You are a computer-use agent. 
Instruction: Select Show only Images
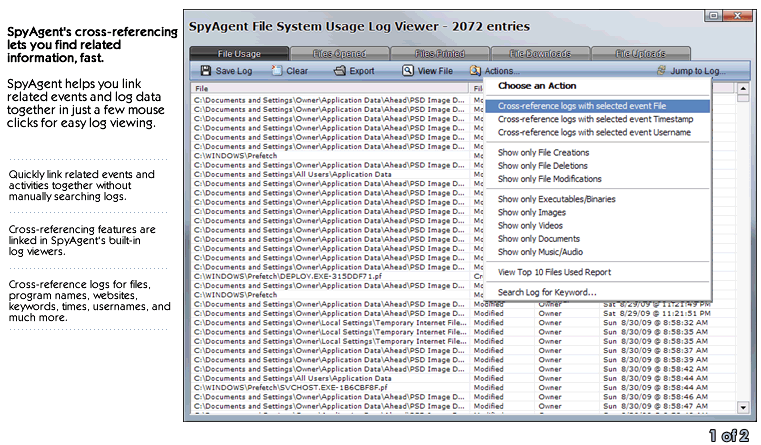point(597,212)
